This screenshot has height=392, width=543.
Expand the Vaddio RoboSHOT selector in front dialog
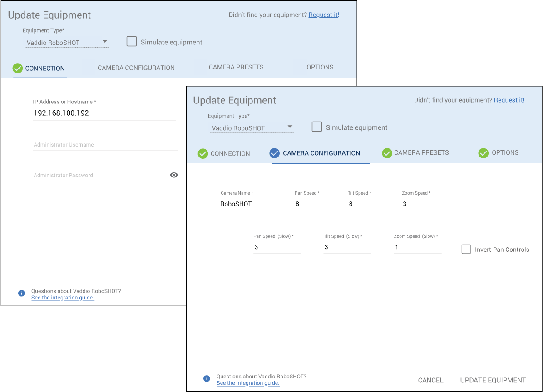291,127
